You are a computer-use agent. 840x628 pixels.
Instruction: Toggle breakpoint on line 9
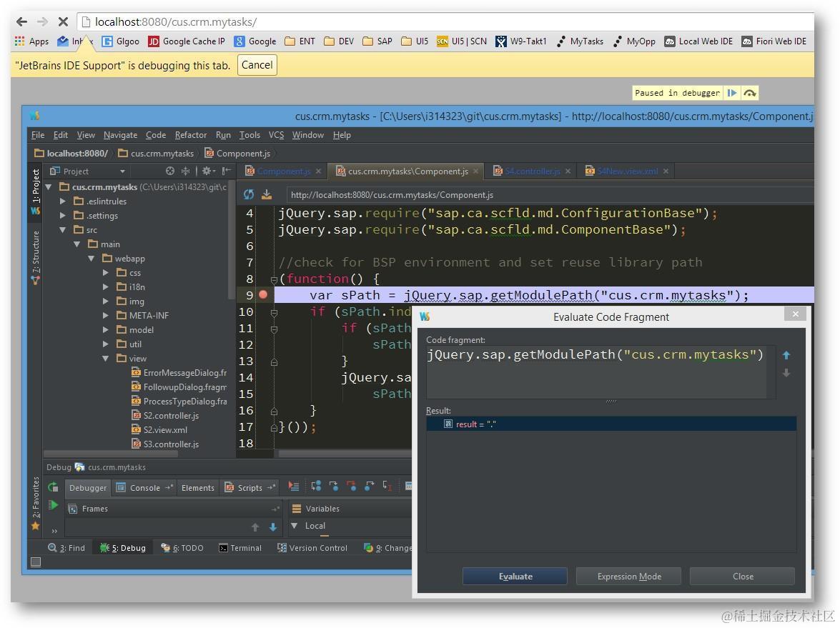coord(263,294)
